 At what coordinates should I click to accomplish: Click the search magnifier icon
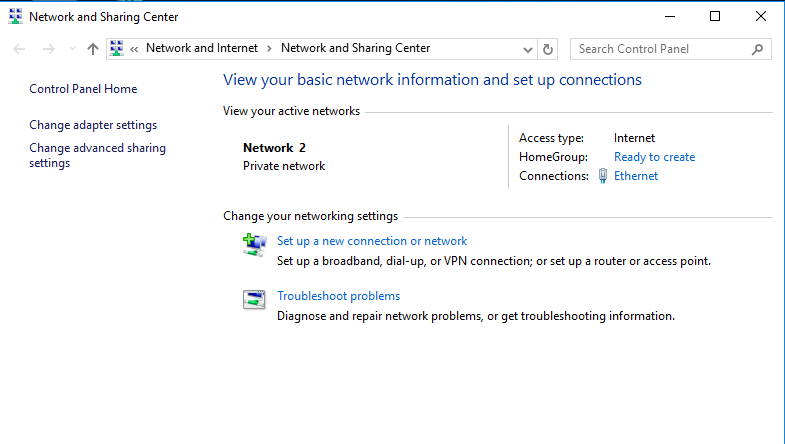click(x=757, y=49)
